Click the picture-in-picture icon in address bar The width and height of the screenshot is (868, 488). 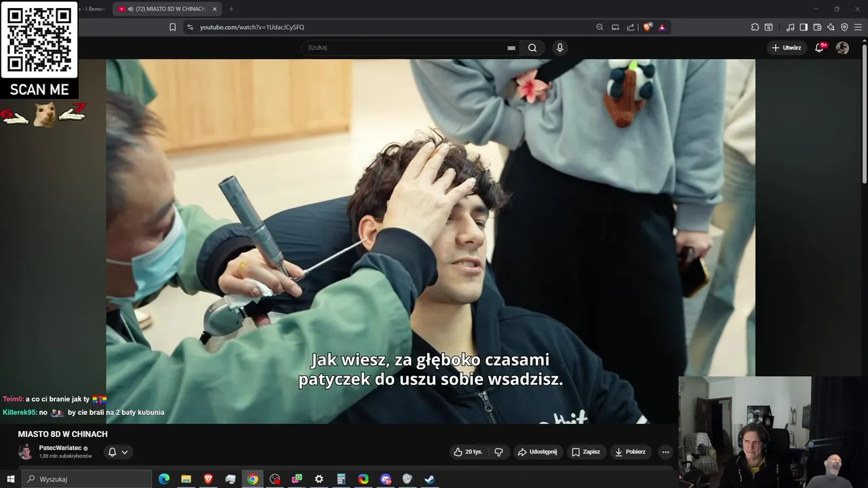[615, 27]
